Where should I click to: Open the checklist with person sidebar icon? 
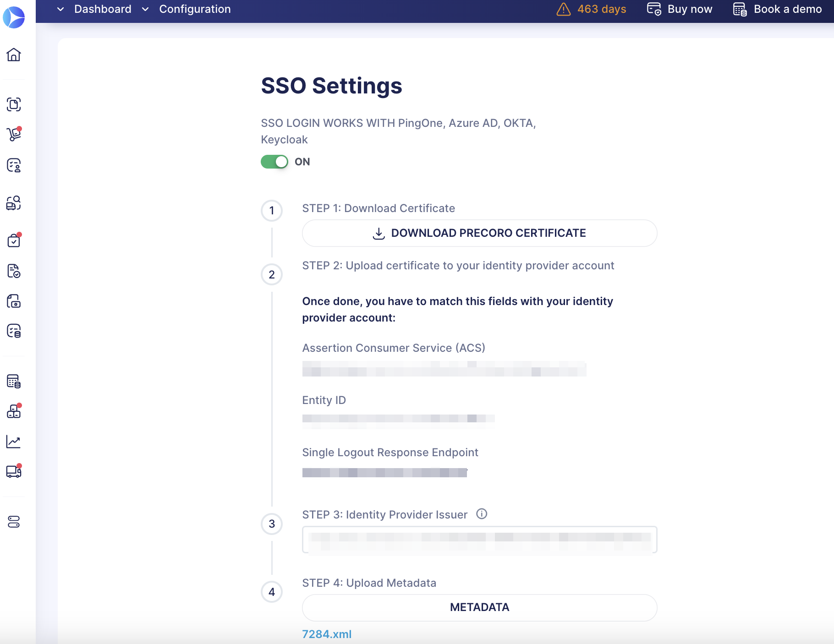(x=14, y=165)
